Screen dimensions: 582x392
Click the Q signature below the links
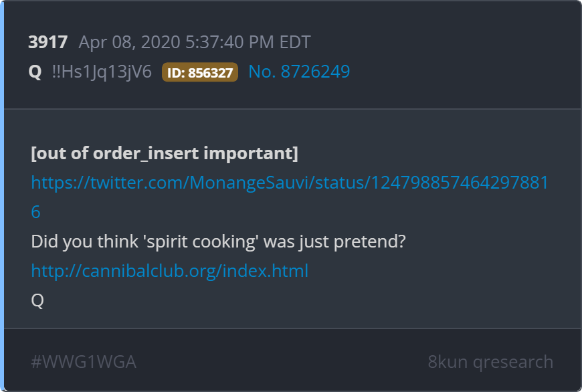pos(37,300)
